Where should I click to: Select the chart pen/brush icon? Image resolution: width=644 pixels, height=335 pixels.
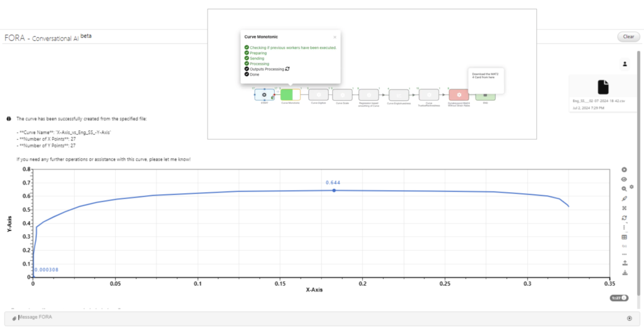(625, 198)
